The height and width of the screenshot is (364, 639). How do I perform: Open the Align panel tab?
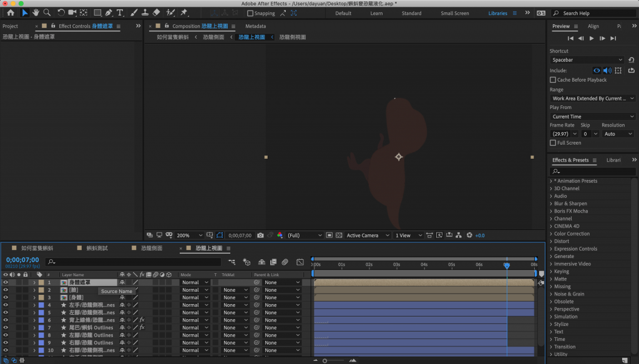click(593, 26)
